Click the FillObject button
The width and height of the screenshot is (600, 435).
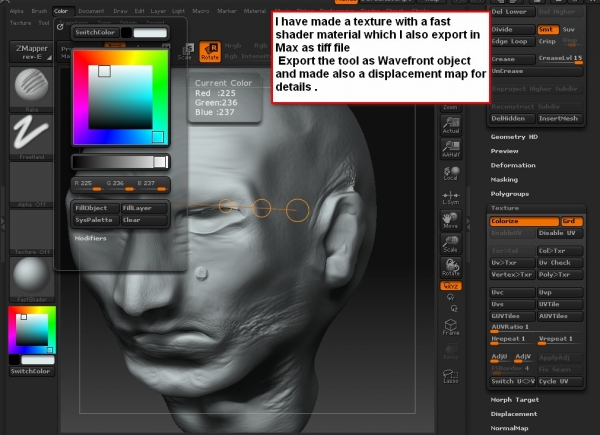click(95, 208)
